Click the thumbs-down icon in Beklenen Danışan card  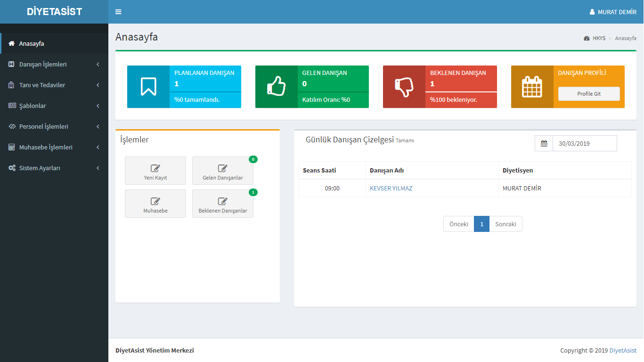click(404, 87)
